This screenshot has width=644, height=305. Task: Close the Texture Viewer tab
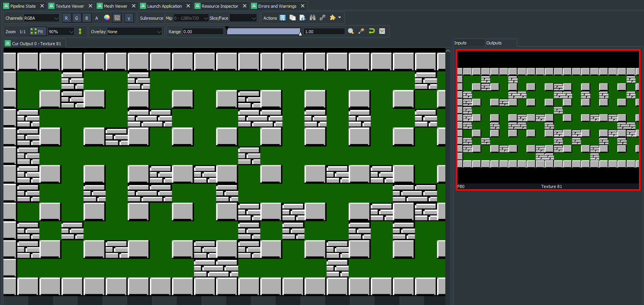point(90,6)
